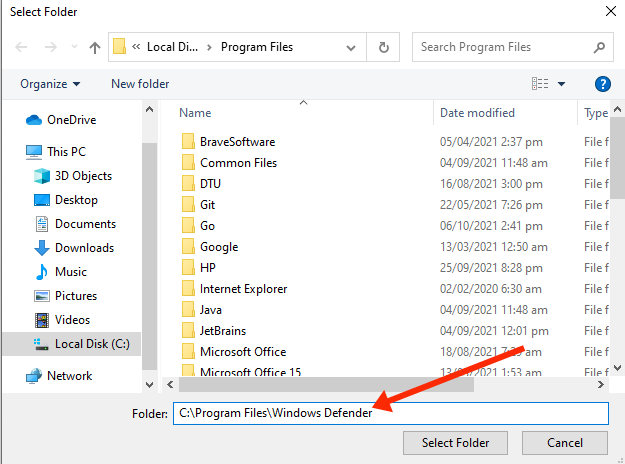
Task: Click the Cancel button
Action: click(x=565, y=443)
